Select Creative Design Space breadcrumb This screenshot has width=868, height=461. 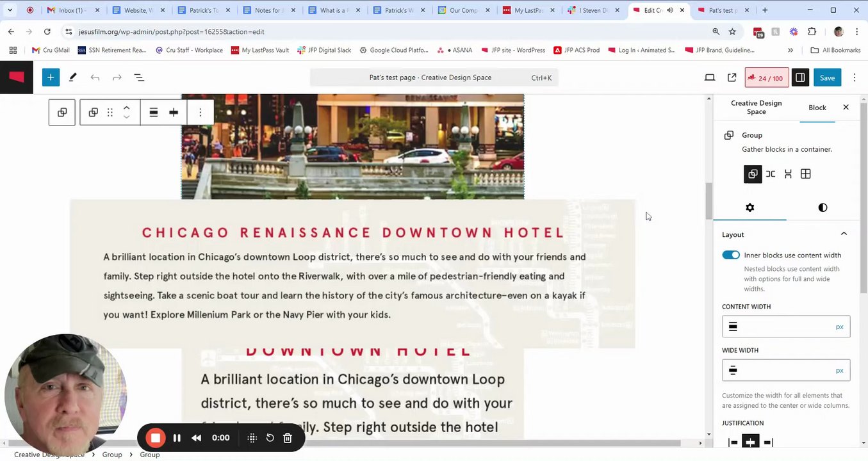[49, 455]
